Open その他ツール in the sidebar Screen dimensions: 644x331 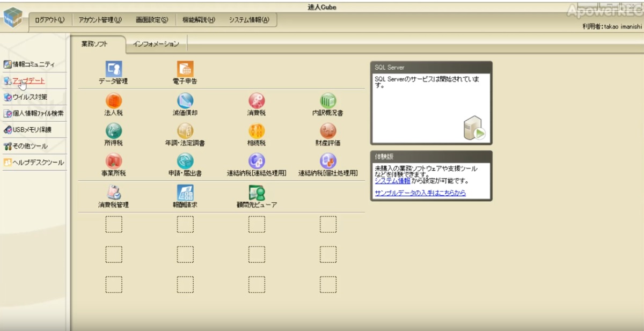click(x=26, y=146)
